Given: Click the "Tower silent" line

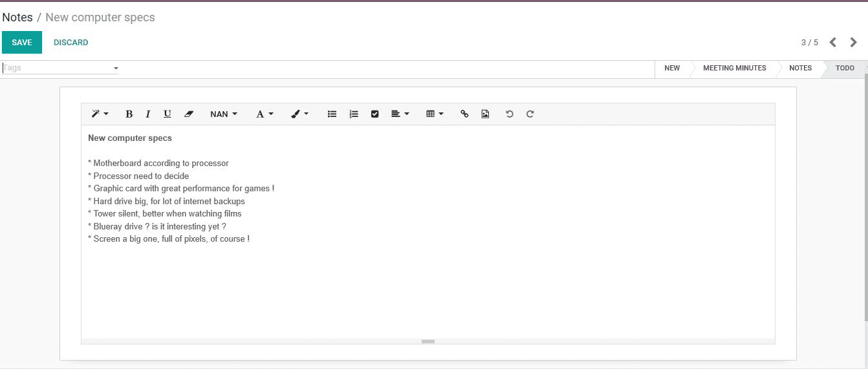Looking at the screenshot, I should point(165,214).
